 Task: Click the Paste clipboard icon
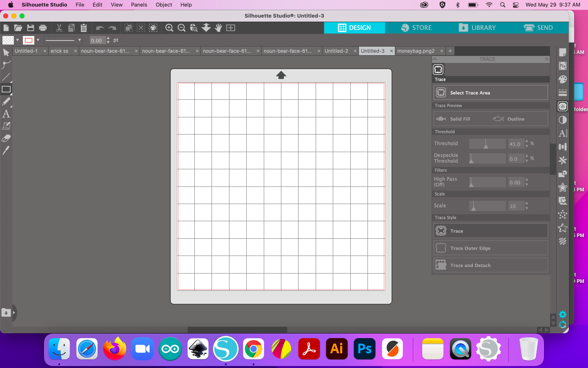[84, 28]
